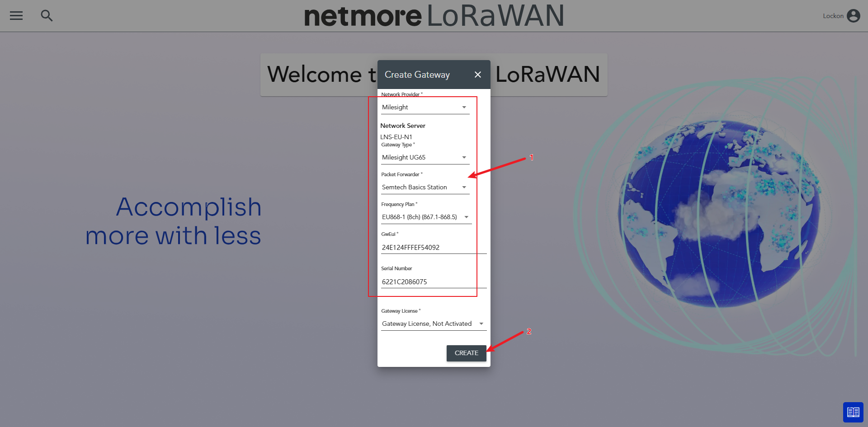Close the Create Gateway dialog
Screen dimensions: 868x427
(x=478, y=75)
